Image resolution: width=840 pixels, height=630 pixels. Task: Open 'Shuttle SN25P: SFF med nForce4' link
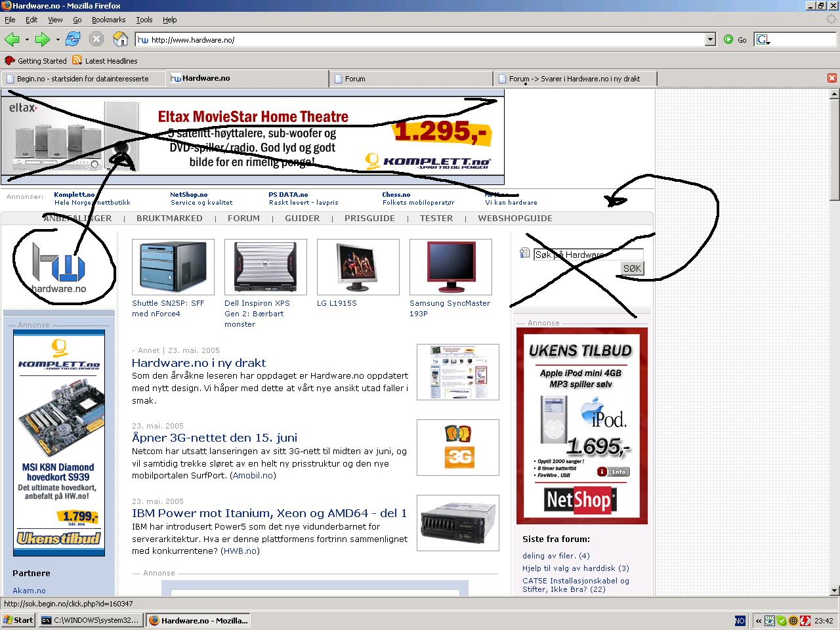168,308
